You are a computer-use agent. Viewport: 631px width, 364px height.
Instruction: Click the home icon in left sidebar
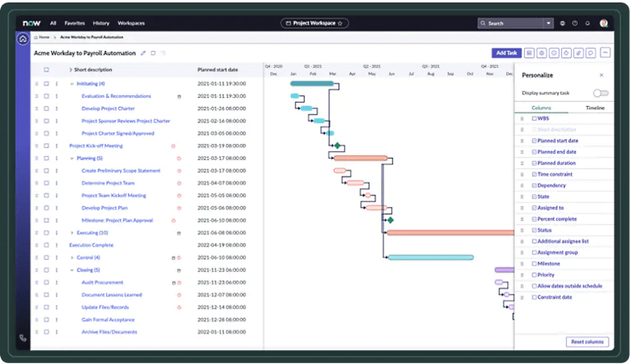[x=23, y=39]
